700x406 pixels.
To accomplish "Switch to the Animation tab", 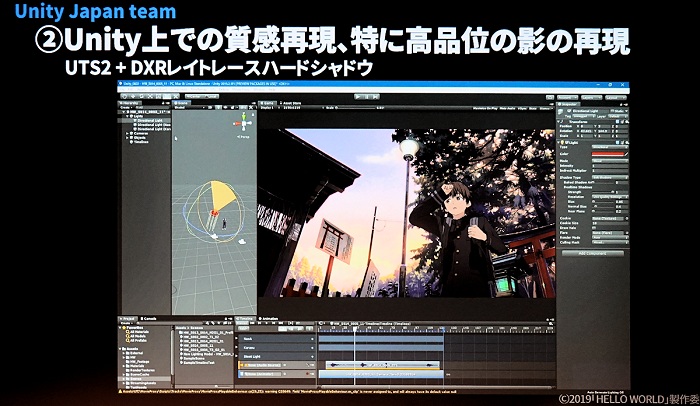I will coord(269,318).
